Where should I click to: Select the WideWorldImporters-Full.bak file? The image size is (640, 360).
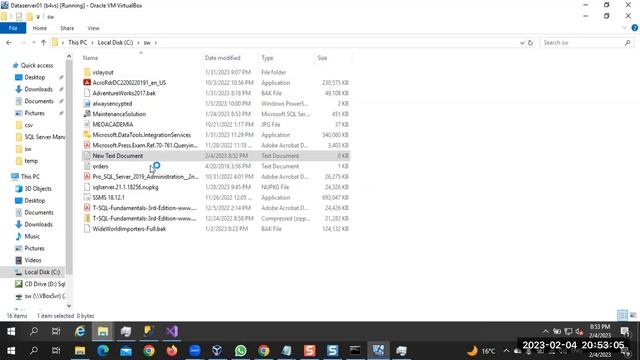click(129, 229)
